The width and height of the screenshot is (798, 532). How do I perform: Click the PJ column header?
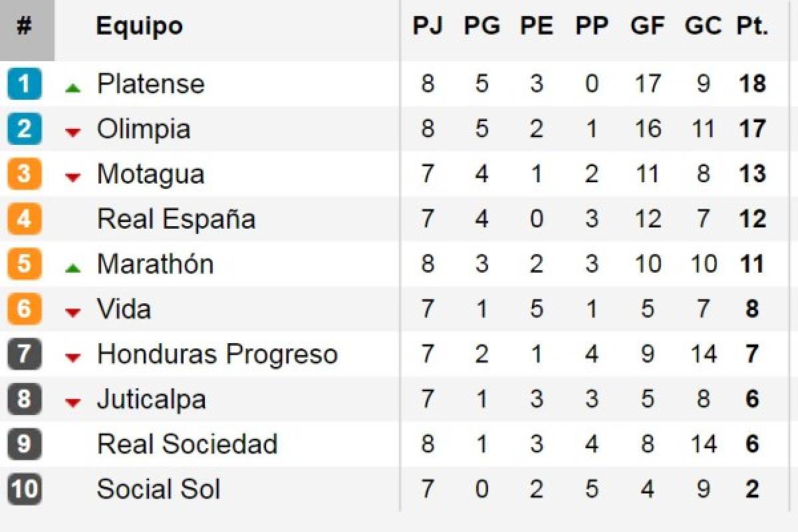(428, 26)
